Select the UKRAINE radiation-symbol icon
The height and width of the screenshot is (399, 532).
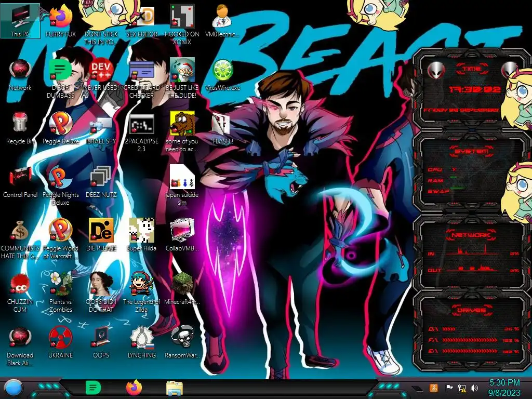pyautogui.click(x=61, y=343)
